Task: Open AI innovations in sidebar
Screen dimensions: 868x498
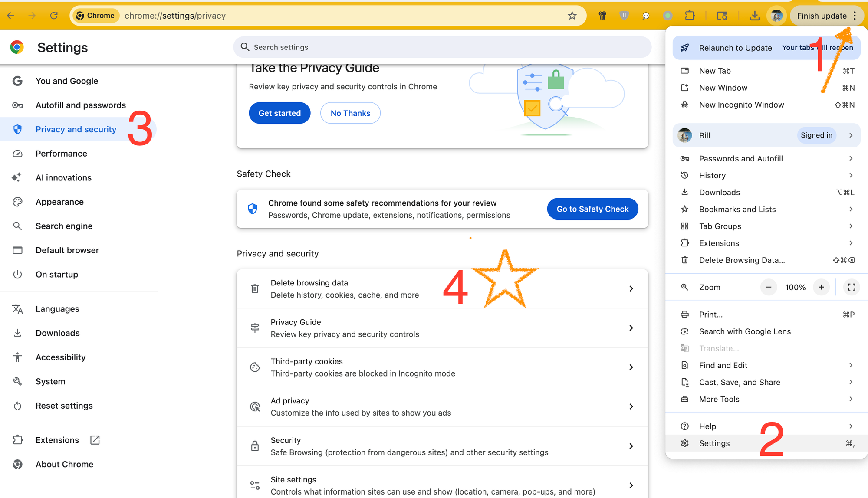Action: click(x=79, y=177)
